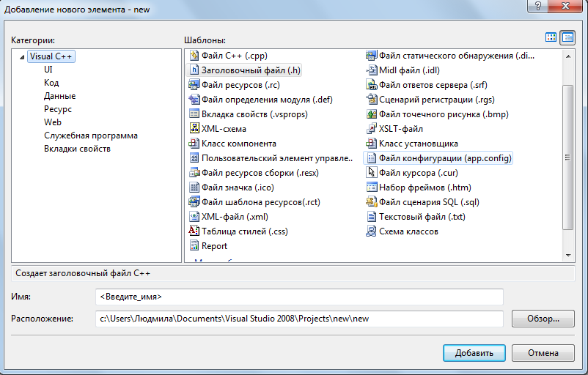This screenshot has height=375, width=588.
Task: Select the text 'Таблица стилей (.css)'
Action: tap(244, 231)
